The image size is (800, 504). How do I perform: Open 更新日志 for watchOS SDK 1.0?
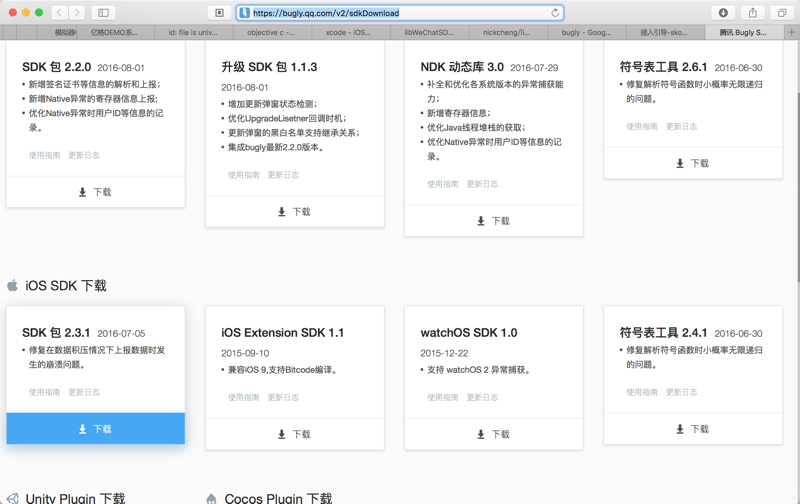point(482,397)
